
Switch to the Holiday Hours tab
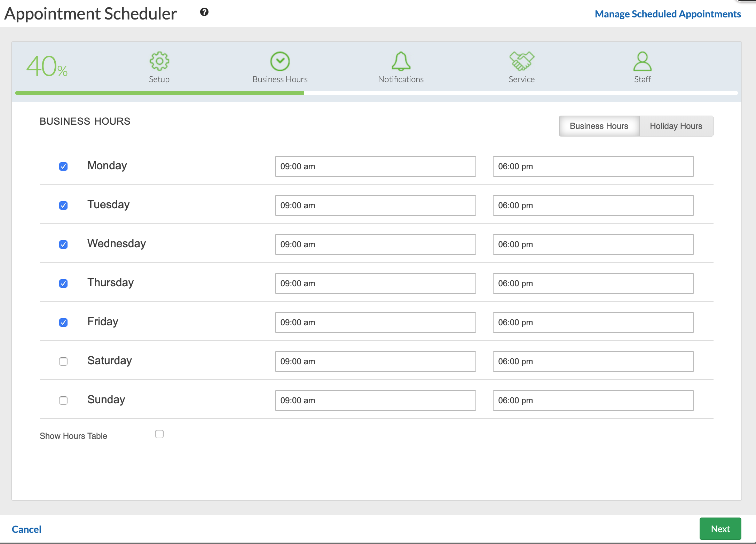[x=676, y=126]
